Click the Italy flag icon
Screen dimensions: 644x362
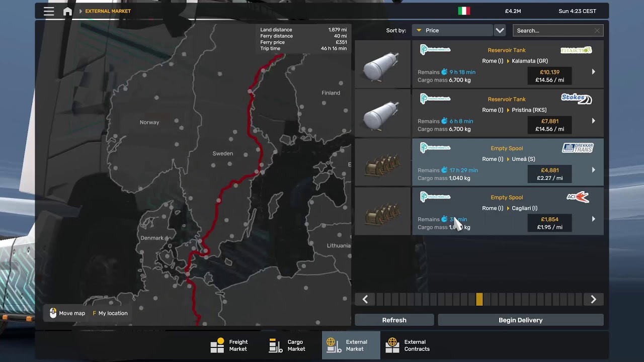464,11
